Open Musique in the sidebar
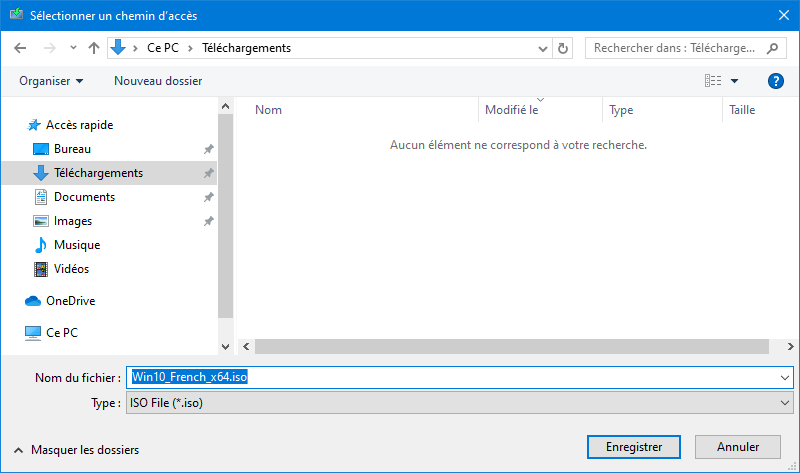Screen dimensions: 800x473 pos(77,245)
